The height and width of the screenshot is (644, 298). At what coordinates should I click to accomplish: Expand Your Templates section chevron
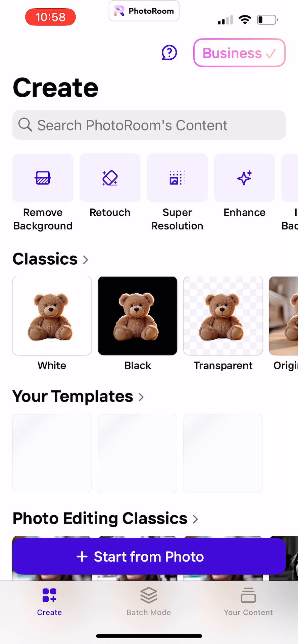click(x=141, y=397)
